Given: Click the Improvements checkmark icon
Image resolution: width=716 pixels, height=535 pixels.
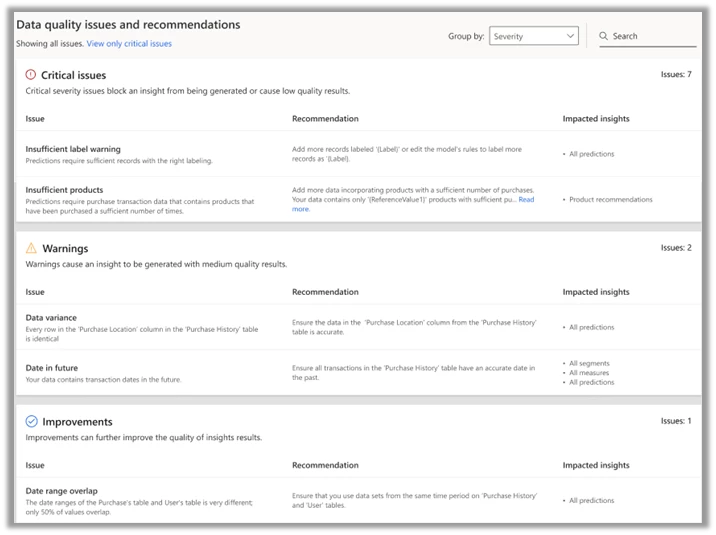Looking at the screenshot, I should [x=31, y=421].
